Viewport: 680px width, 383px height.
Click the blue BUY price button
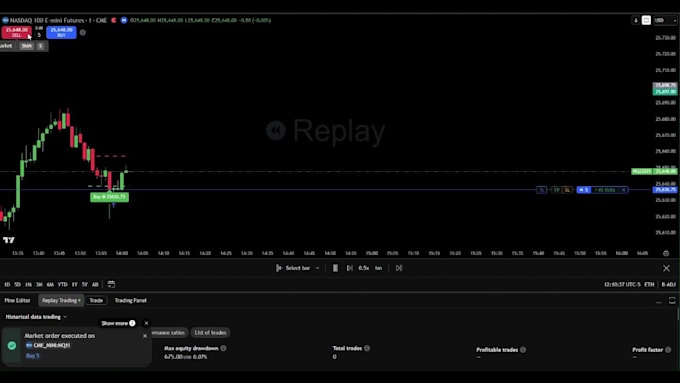point(61,32)
